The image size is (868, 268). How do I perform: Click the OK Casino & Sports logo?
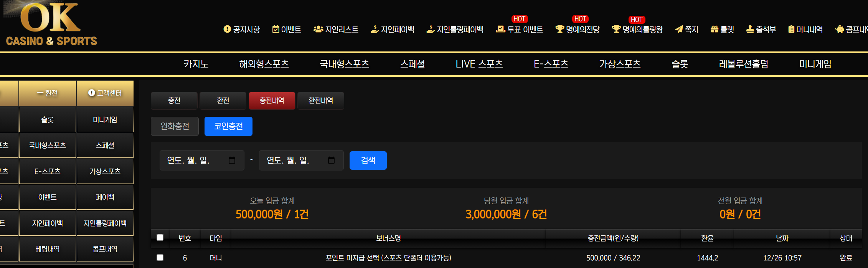coord(51,24)
